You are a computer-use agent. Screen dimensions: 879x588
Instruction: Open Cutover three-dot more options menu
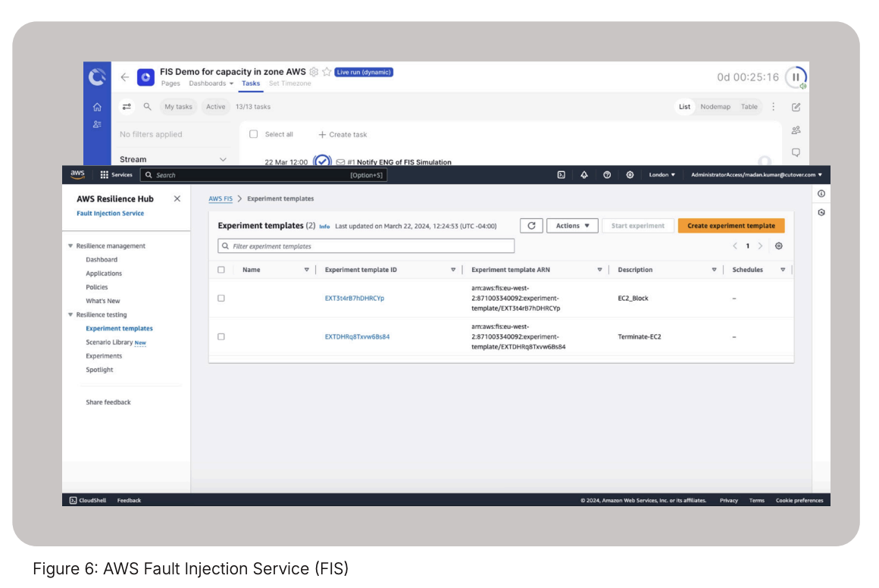pyautogui.click(x=774, y=107)
